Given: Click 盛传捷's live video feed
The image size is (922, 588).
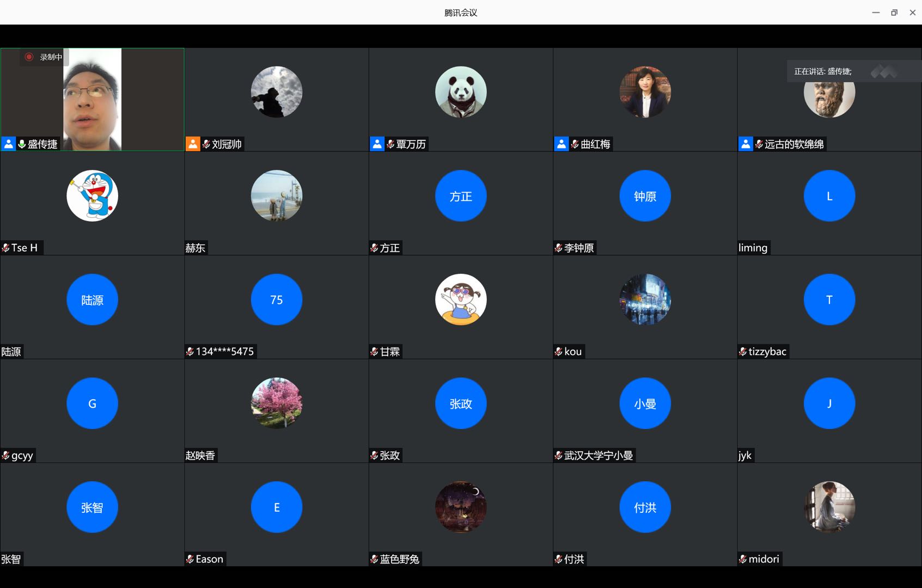Looking at the screenshot, I should pyautogui.click(x=93, y=98).
